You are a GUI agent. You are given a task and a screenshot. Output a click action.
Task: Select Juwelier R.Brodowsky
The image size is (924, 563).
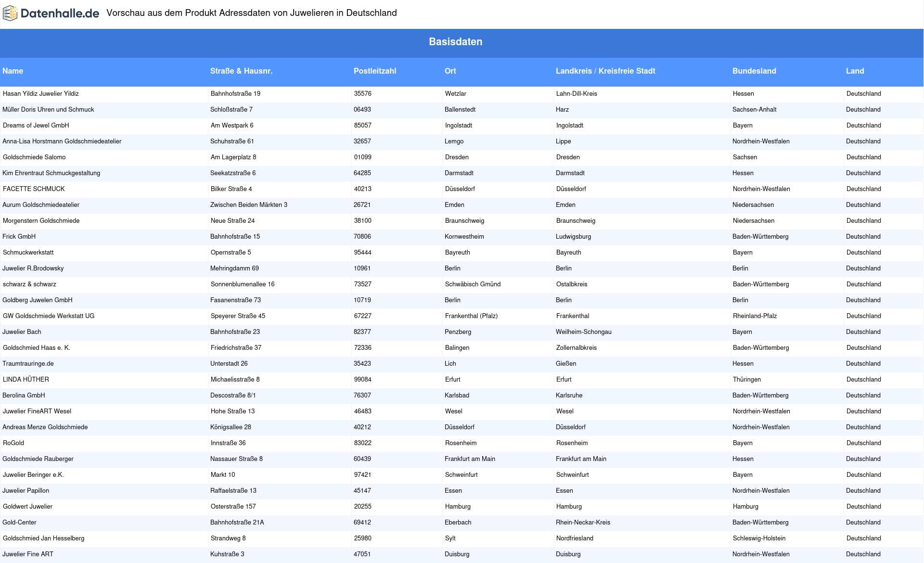point(33,269)
